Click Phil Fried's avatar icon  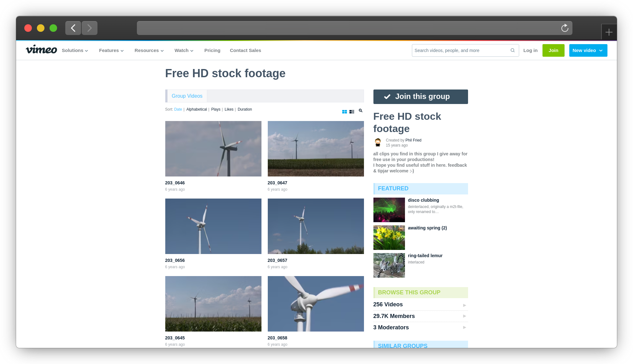[x=378, y=142]
